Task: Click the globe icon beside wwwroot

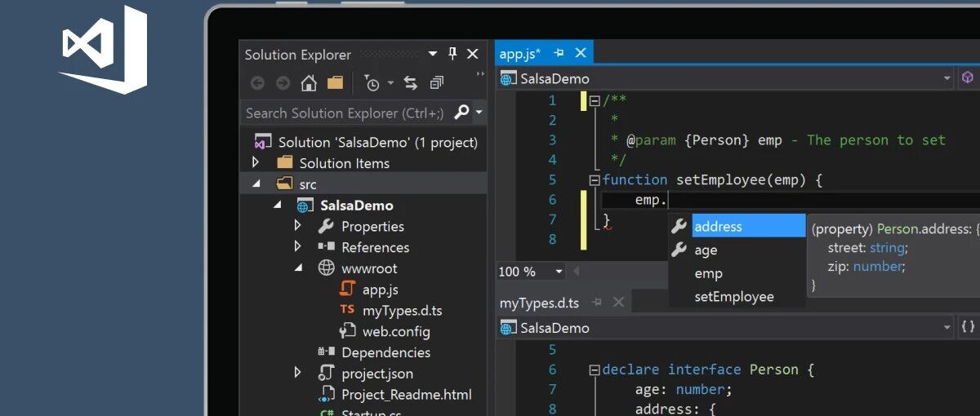Action: pyautogui.click(x=326, y=268)
